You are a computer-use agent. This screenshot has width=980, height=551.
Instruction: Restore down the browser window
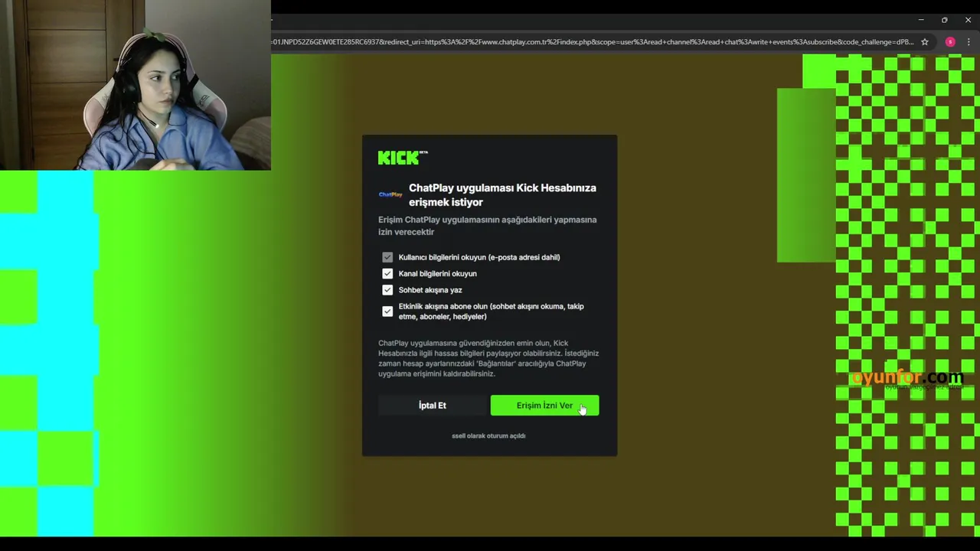(x=944, y=20)
